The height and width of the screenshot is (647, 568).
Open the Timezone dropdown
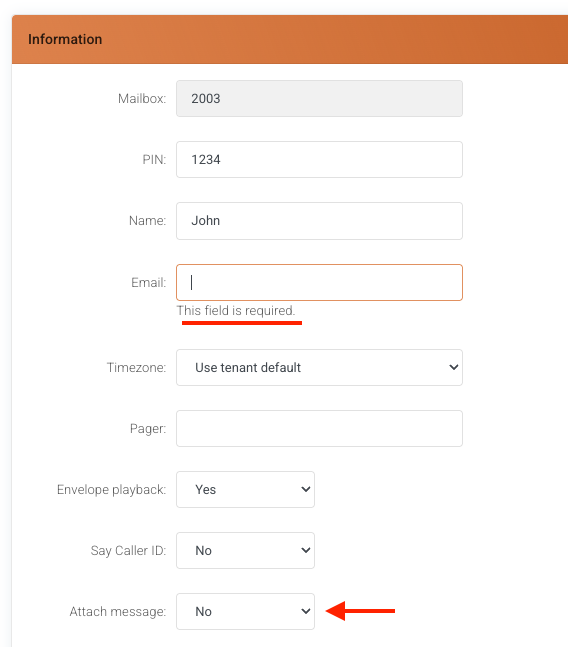pos(319,368)
